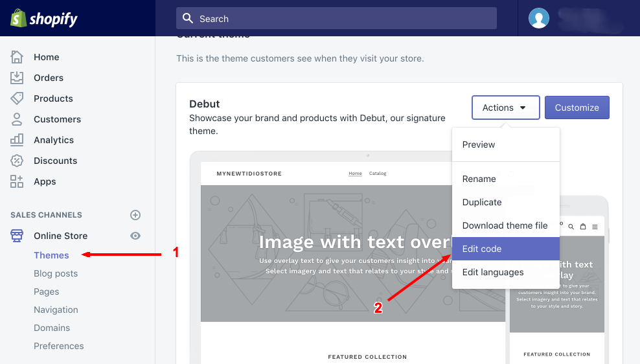Screen dimensions: 640x364
Task: Click the search magnifier icon
Action: coord(188,18)
